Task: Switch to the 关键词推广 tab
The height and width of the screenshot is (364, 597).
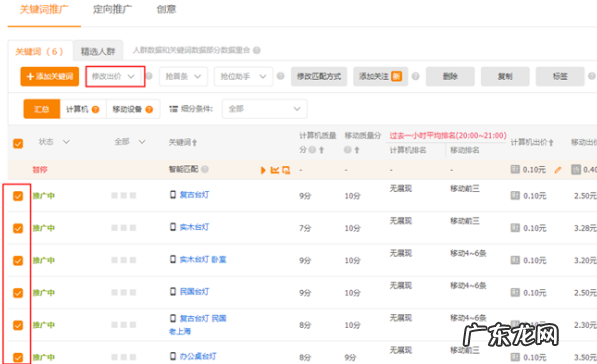Action: tap(44, 10)
